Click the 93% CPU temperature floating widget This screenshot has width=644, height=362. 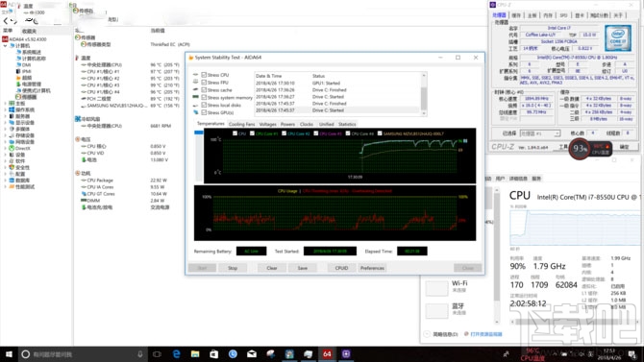click(590, 149)
